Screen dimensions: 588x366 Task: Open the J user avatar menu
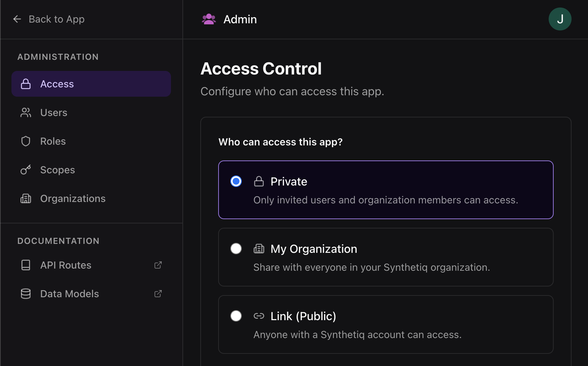pyautogui.click(x=560, y=19)
